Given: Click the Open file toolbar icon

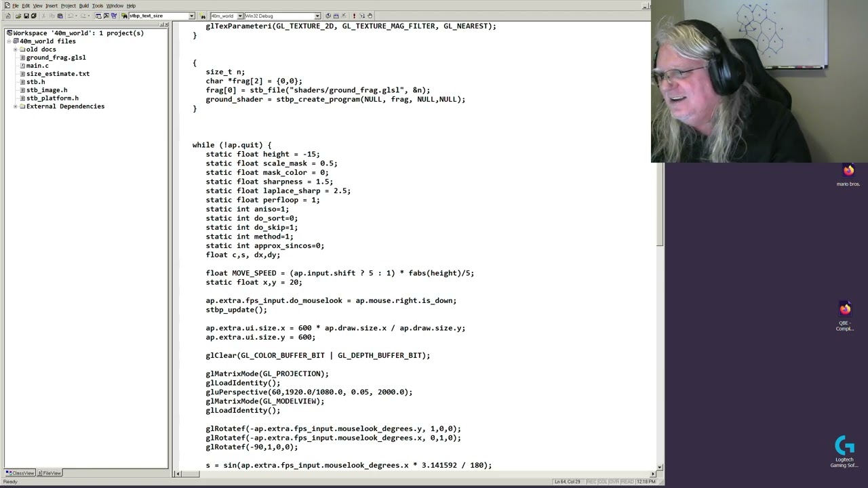Looking at the screenshot, I should [x=18, y=16].
